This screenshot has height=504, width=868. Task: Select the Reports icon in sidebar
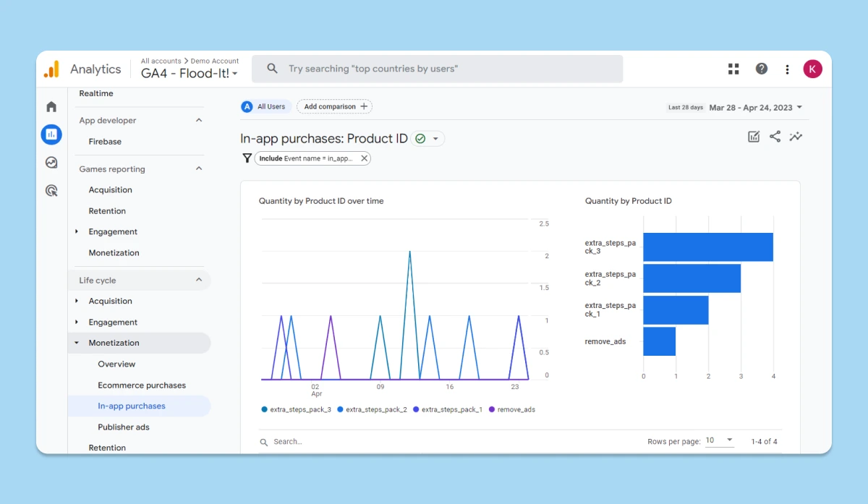pos(51,134)
